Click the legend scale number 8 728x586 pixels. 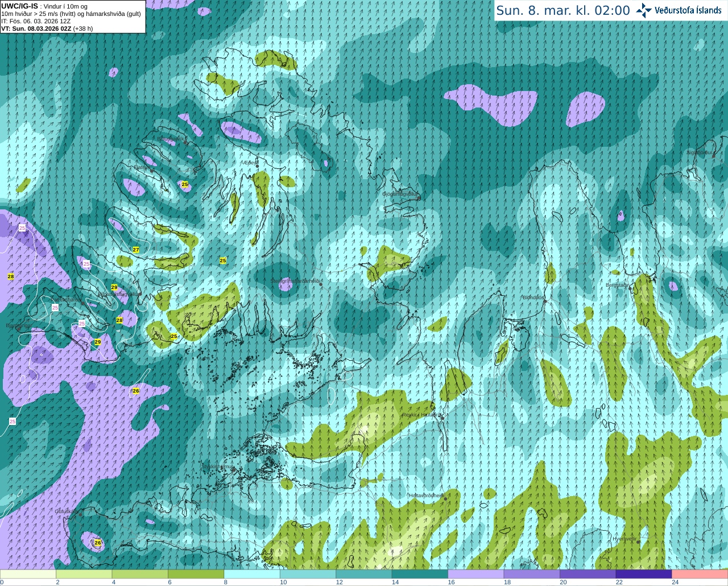[226, 582]
